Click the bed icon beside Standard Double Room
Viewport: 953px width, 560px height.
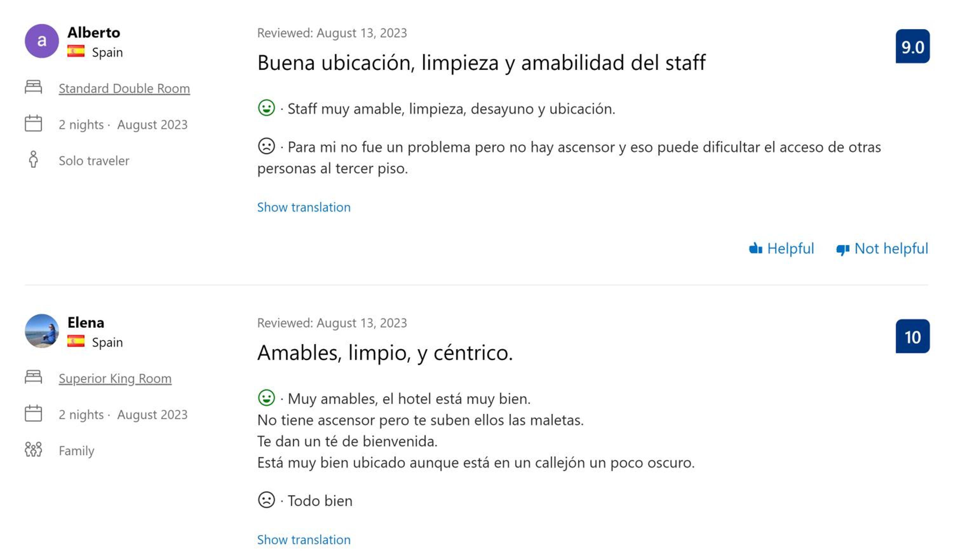33,87
